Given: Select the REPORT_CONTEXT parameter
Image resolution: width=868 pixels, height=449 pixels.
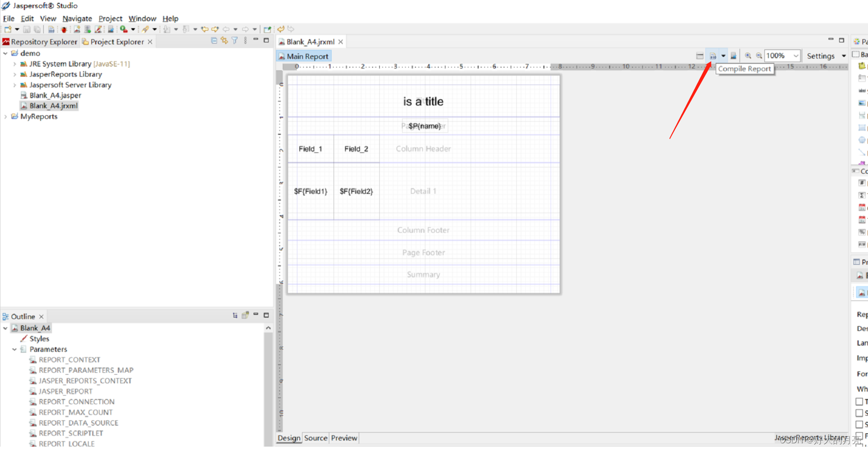Looking at the screenshot, I should click(x=65, y=359).
